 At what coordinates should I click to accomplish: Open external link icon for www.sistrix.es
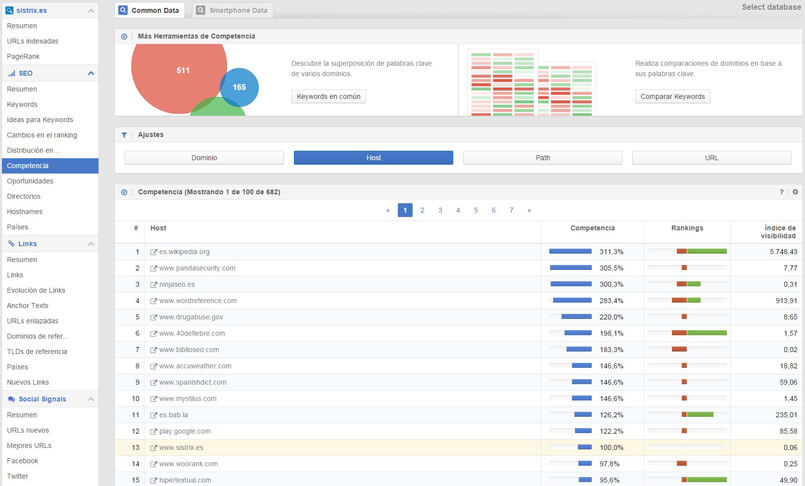pyautogui.click(x=153, y=448)
